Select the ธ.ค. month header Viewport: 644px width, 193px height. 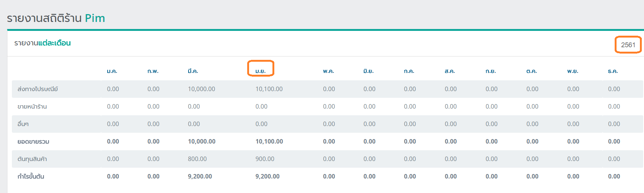[612, 71]
